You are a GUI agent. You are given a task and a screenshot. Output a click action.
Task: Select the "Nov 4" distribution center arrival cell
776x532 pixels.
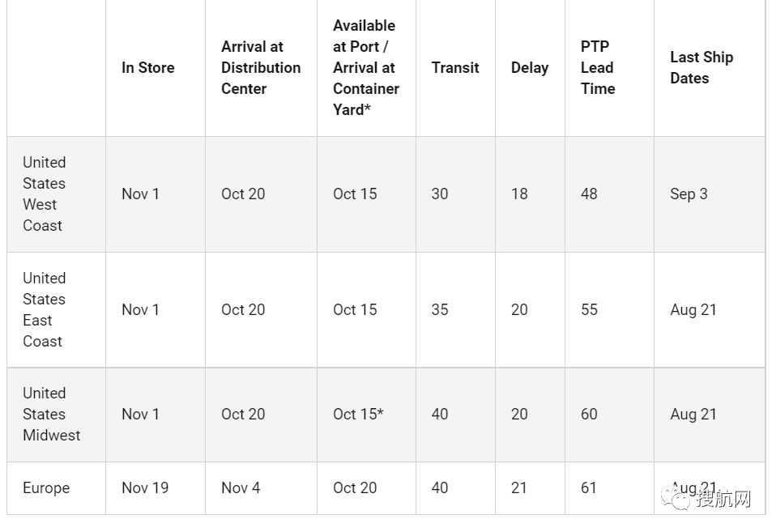click(x=241, y=488)
